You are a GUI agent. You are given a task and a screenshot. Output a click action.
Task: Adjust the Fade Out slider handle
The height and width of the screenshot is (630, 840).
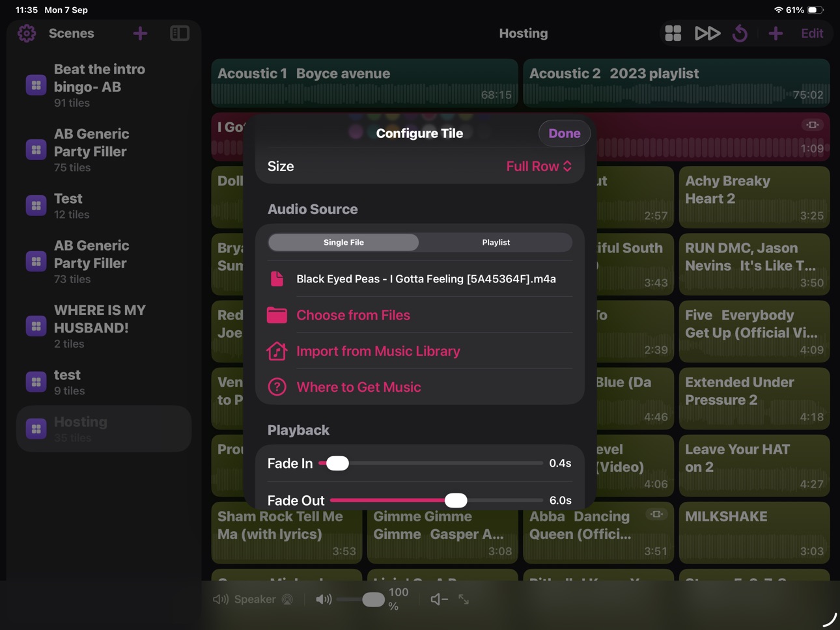456,500
